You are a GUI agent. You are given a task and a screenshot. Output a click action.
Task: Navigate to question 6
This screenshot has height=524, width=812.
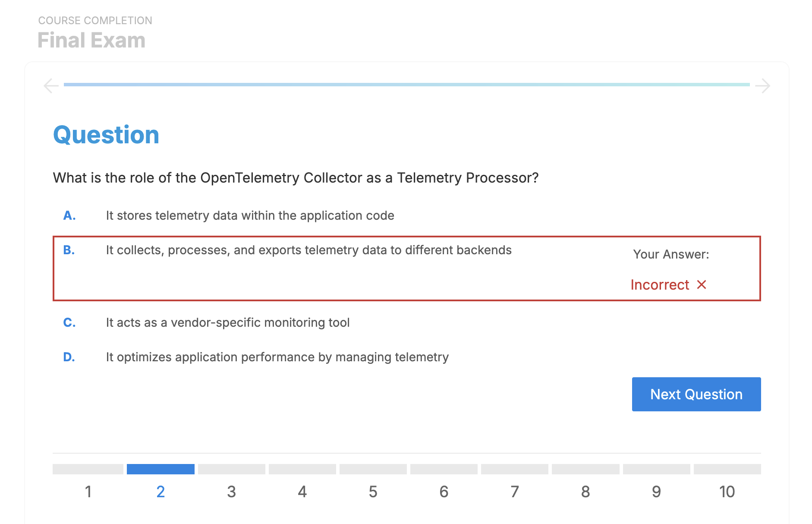[444, 491]
